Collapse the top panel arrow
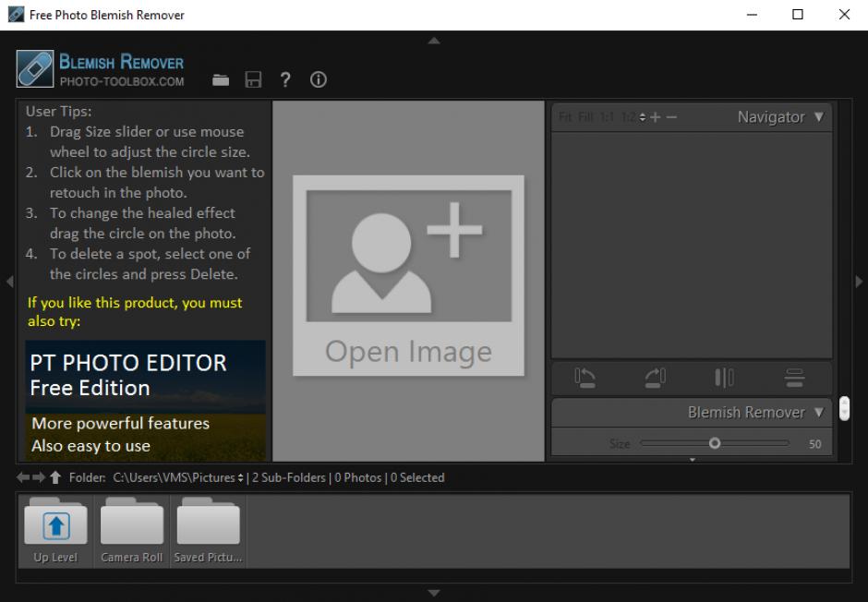Screen dimensions: 868x602 point(434,41)
